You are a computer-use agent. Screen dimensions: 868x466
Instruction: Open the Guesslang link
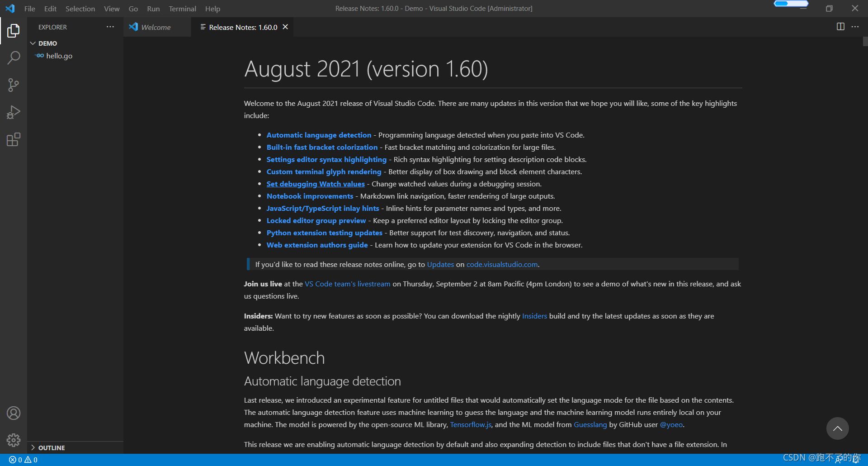coord(590,424)
